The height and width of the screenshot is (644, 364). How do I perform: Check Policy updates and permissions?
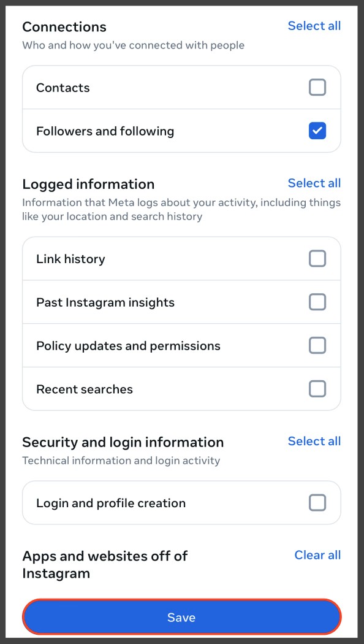(317, 345)
